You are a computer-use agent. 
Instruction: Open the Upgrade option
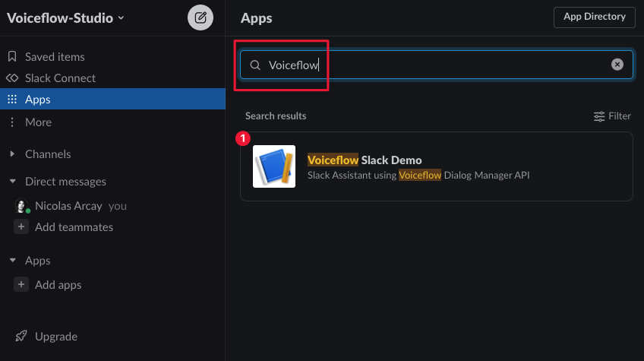coord(56,337)
